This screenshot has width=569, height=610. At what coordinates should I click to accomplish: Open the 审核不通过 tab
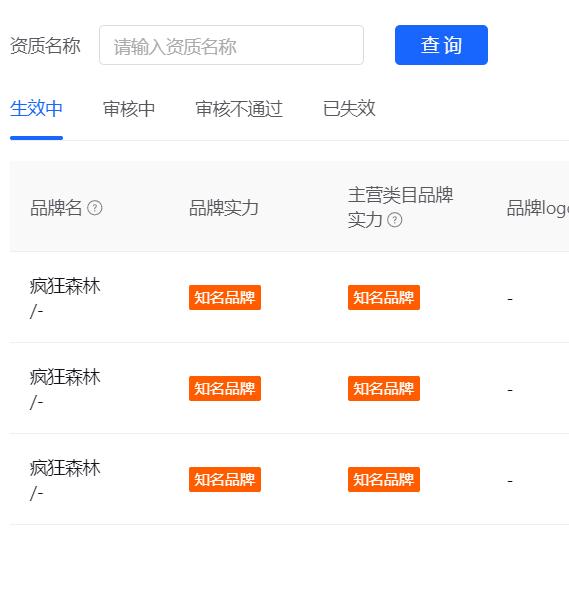tap(239, 109)
